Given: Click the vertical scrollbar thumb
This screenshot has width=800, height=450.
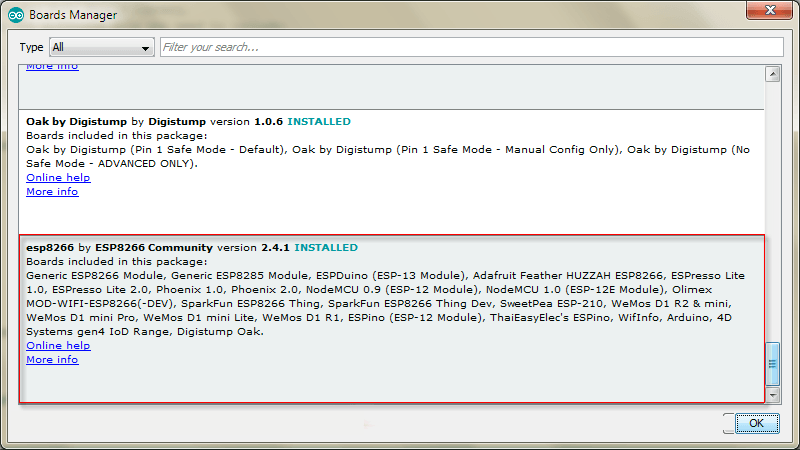Looking at the screenshot, I should point(772,364).
